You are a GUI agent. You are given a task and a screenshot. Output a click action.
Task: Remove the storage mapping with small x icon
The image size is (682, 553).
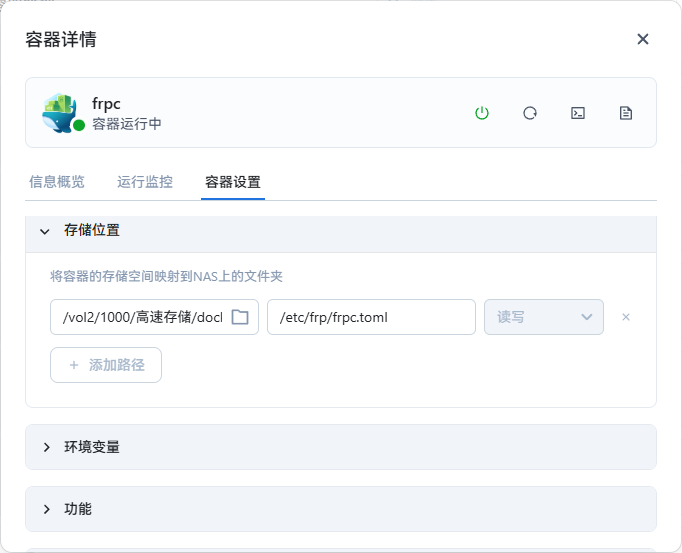point(626,317)
